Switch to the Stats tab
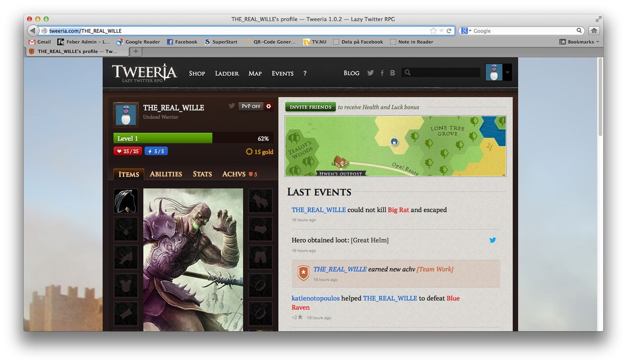Screen dimensions: 627x364 tap(202, 174)
